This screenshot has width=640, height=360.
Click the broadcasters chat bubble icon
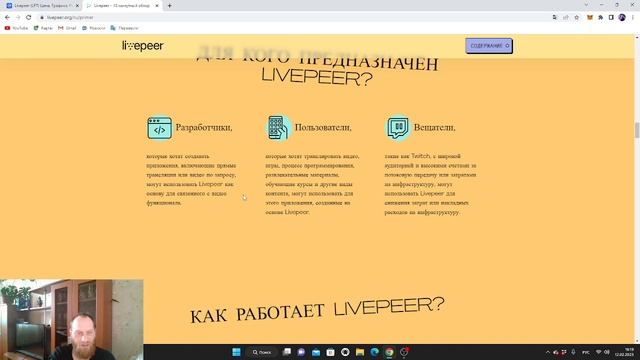point(398,128)
